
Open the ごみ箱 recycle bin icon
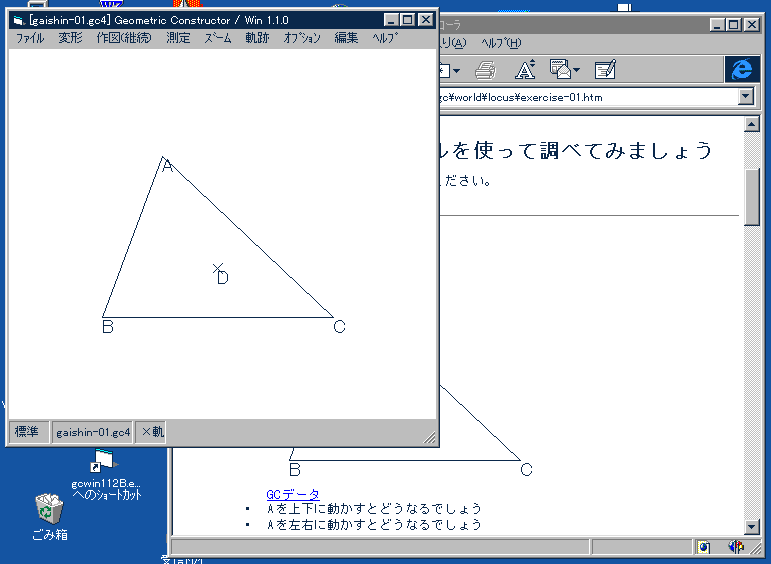pyautogui.click(x=49, y=509)
